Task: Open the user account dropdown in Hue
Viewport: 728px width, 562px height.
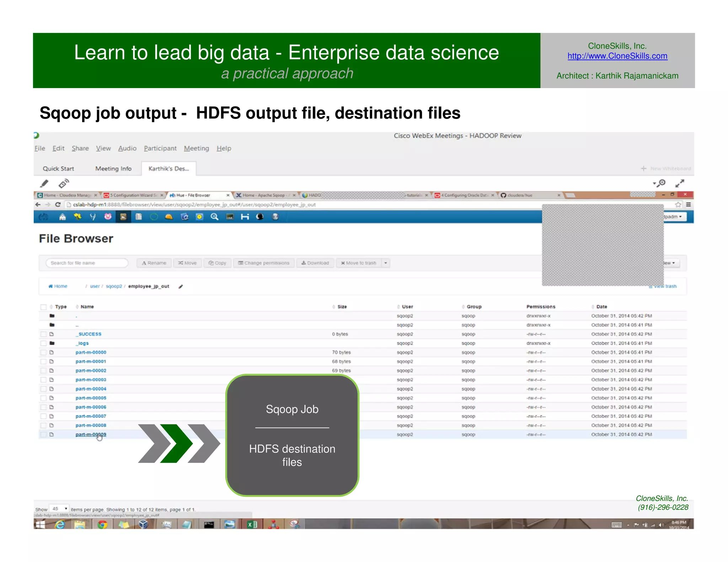Action: 675,217
